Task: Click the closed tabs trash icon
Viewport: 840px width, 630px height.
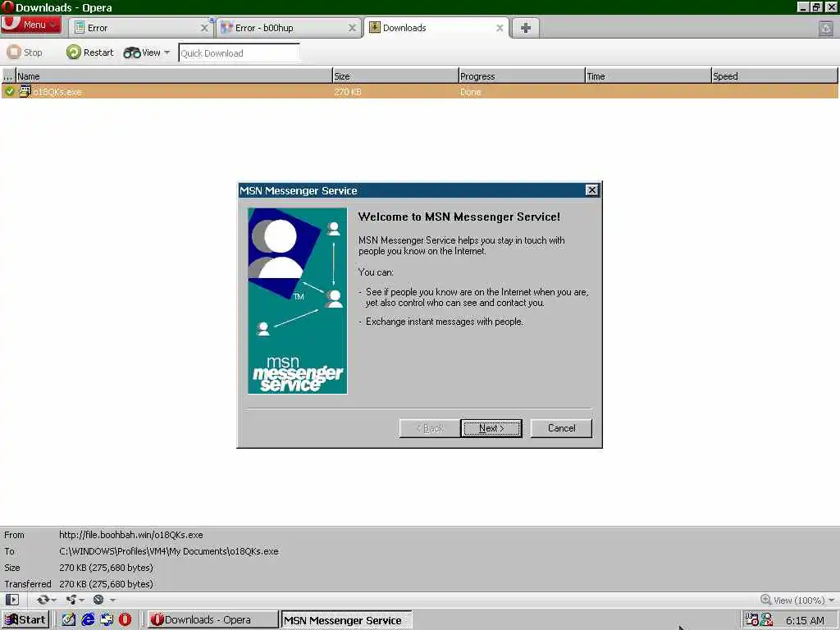Action: pyautogui.click(x=825, y=29)
